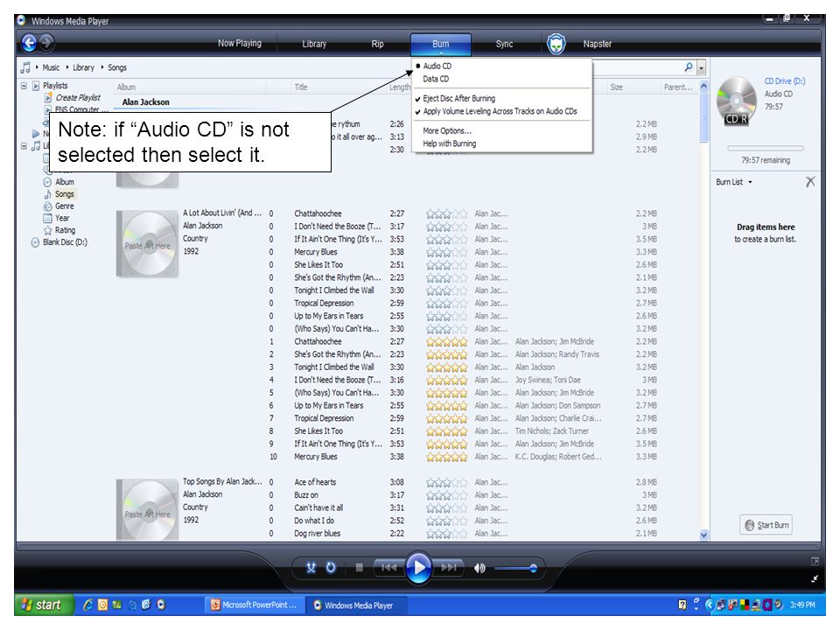
Task: Click the full screen view icon
Action: pos(815,562)
